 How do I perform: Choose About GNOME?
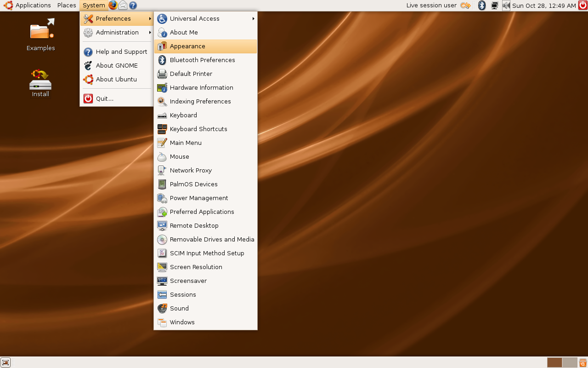click(x=117, y=65)
